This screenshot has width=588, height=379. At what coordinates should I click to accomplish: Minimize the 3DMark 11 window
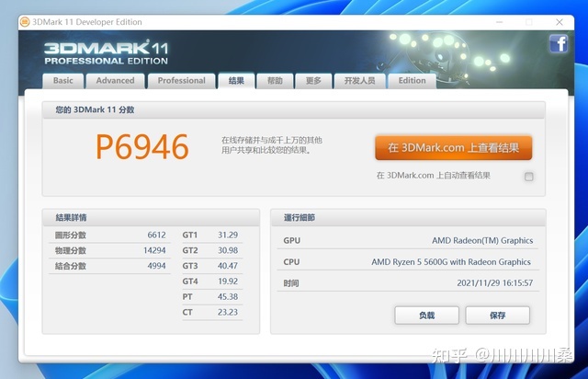499,22
